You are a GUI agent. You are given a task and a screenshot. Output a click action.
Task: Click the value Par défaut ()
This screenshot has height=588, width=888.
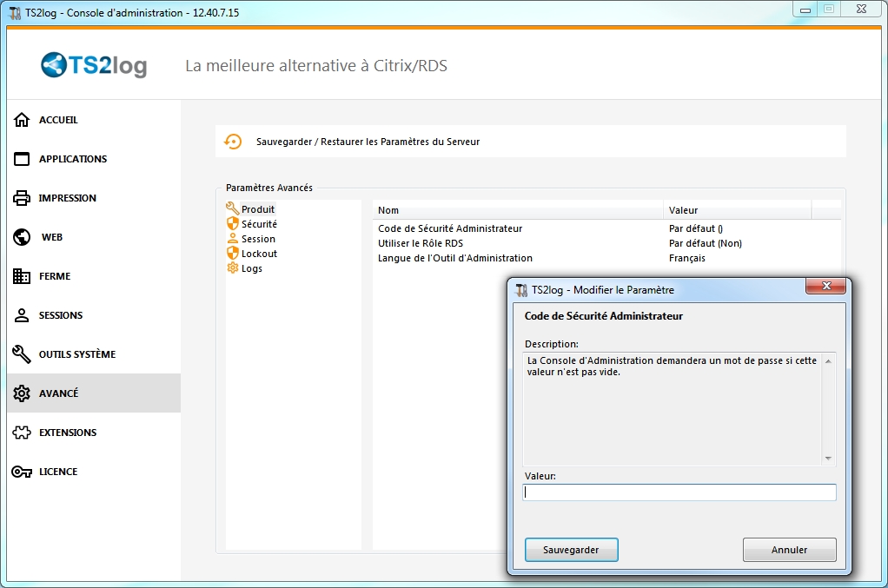click(695, 228)
